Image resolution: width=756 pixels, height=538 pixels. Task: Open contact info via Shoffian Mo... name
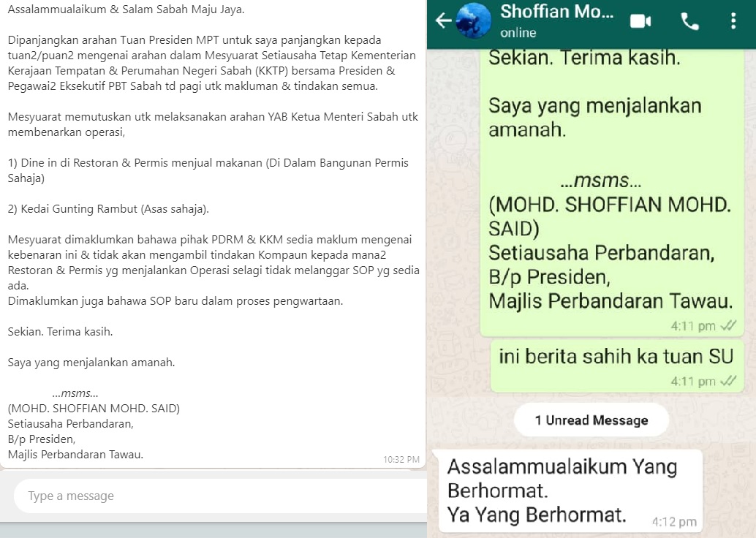(557, 12)
